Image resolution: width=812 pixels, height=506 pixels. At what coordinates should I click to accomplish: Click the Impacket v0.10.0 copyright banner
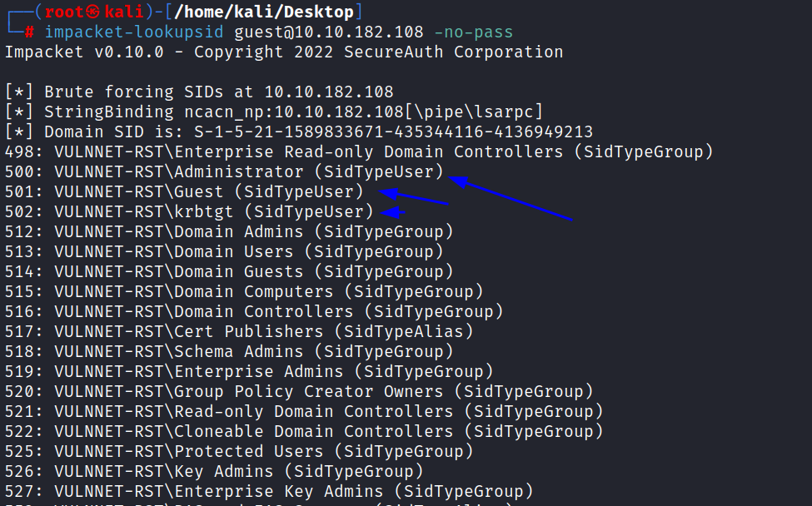[x=284, y=52]
